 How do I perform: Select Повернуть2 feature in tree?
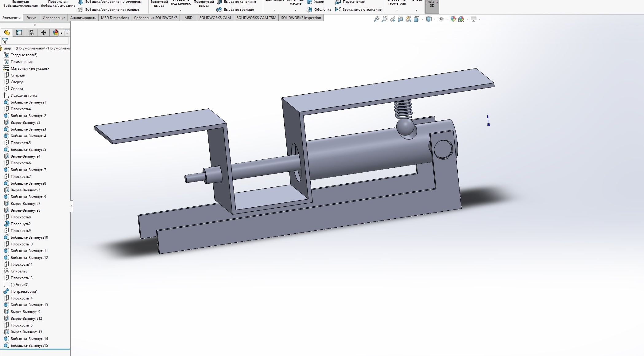(x=21, y=224)
